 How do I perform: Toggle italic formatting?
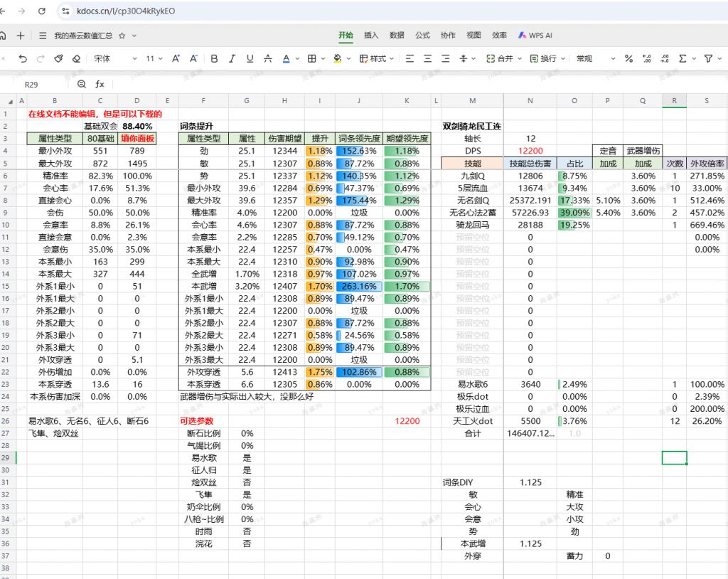coord(231,59)
